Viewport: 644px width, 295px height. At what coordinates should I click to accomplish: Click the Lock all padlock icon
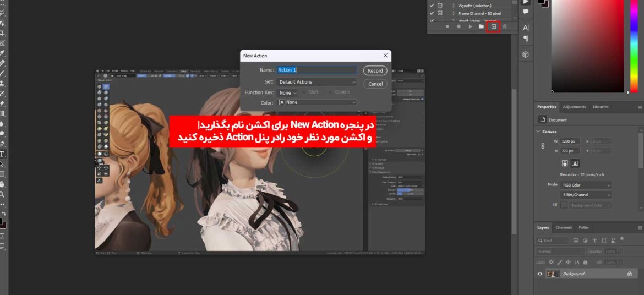pyautogui.click(x=585, y=262)
